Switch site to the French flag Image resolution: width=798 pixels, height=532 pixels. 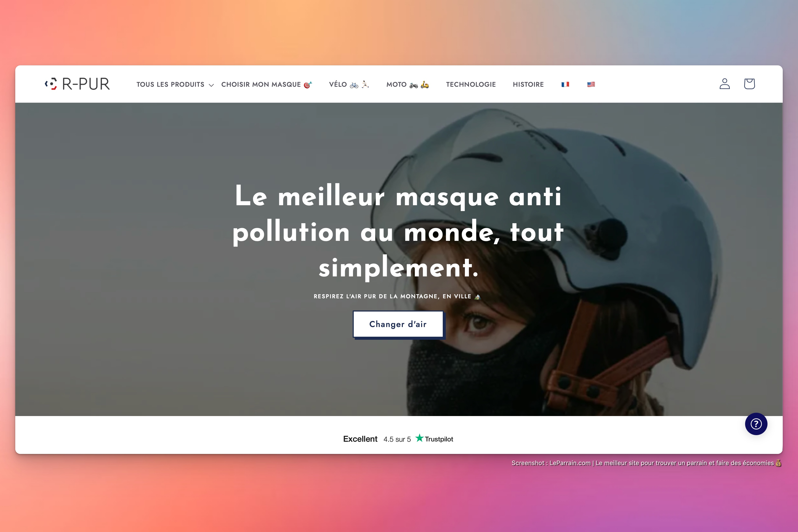(x=565, y=84)
